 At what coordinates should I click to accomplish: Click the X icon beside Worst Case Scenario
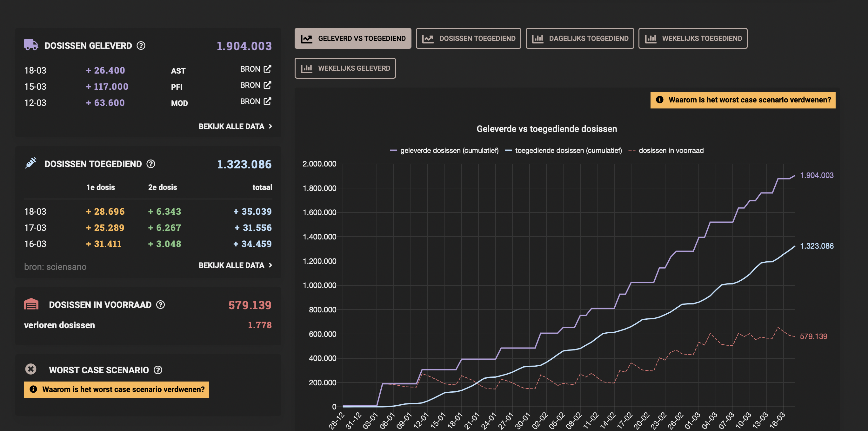[31, 369]
